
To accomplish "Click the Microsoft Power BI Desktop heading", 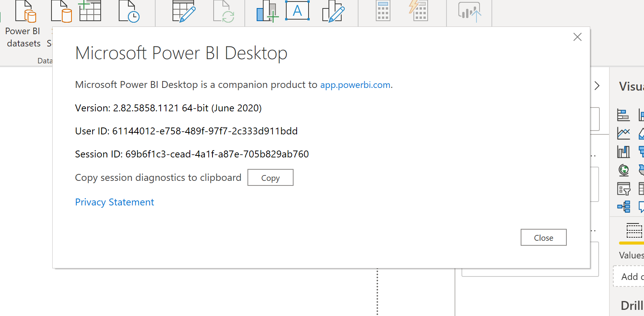I will pyautogui.click(x=181, y=53).
